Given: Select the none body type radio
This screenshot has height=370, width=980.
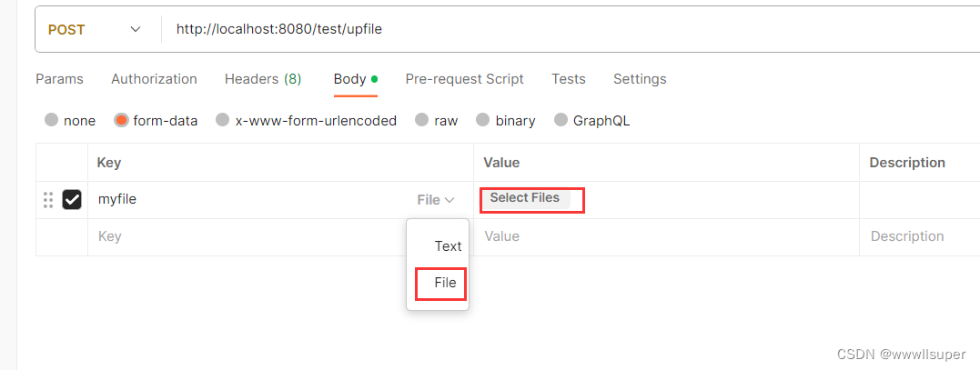Looking at the screenshot, I should tap(52, 120).
